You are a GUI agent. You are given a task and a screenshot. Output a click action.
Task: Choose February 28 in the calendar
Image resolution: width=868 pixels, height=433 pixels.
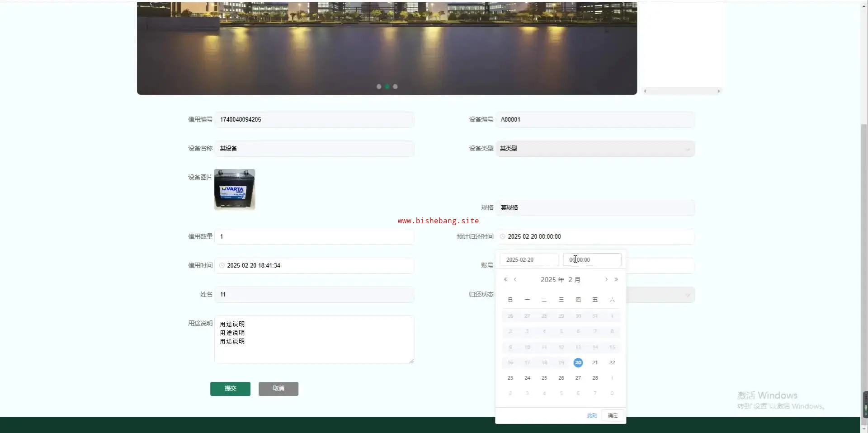click(595, 378)
